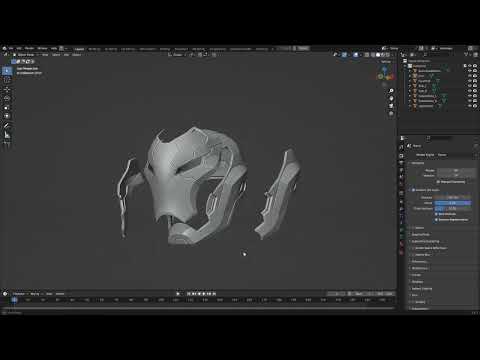Select the Rotate tool
This screenshot has width=480, height=360.
click(7, 98)
